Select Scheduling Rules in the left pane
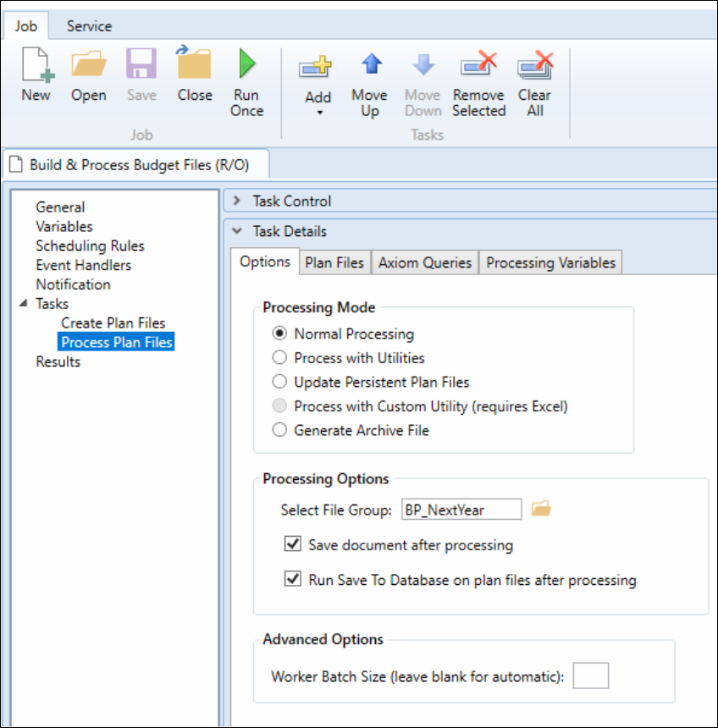This screenshot has height=728, width=718. click(90, 245)
